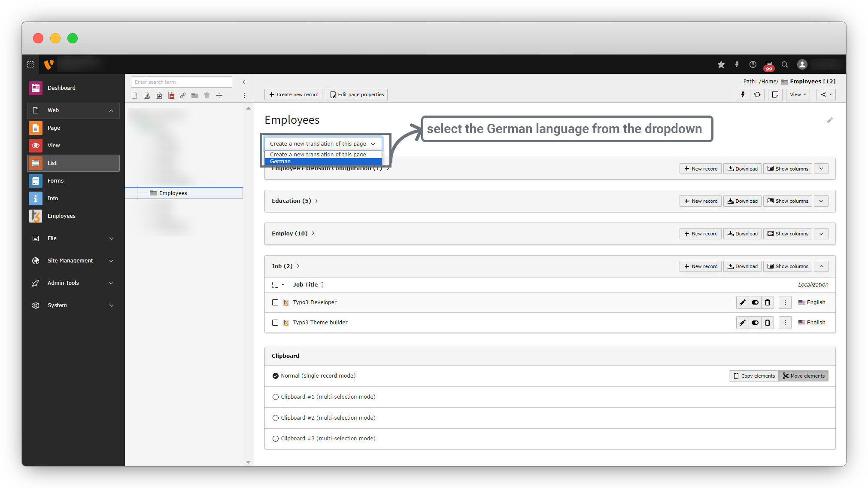Click the bookmarks star icon
This screenshot has height=488, width=868.
(721, 64)
